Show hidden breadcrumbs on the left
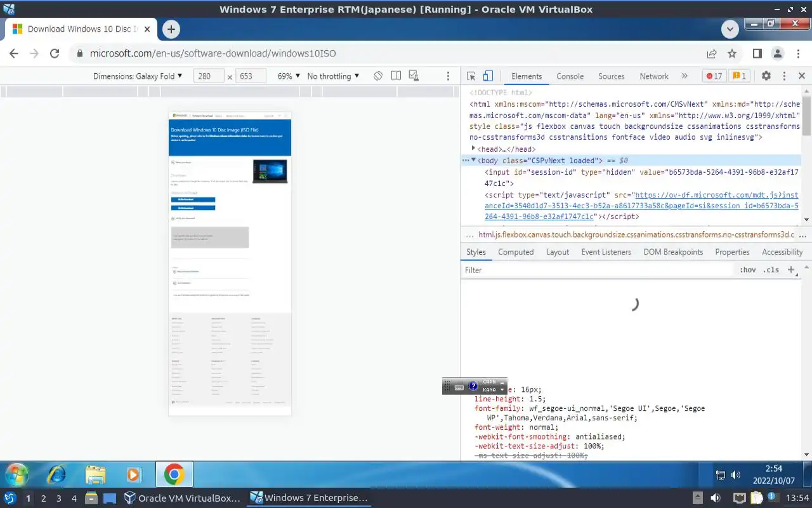This screenshot has height=508, width=812. tap(469, 234)
